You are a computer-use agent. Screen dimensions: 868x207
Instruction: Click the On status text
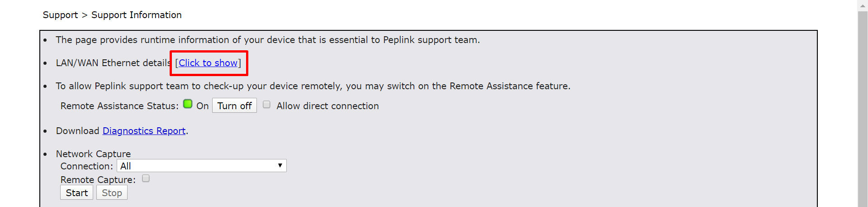tap(202, 106)
